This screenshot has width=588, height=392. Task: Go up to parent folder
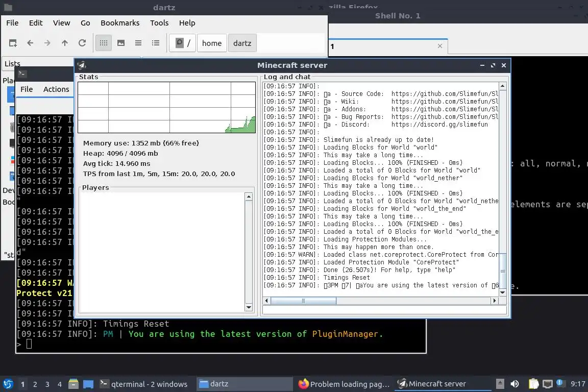65,43
